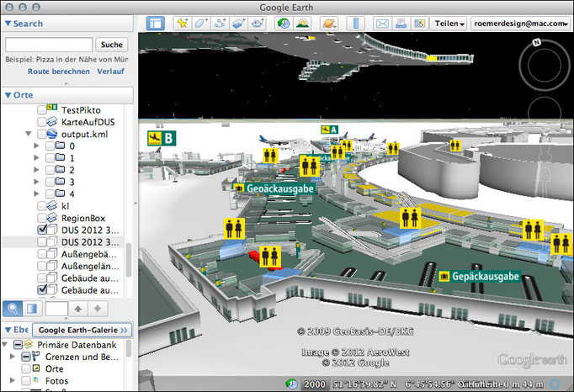This screenshot has height=392, width=574.
Task: View in Google Maps icon
Action: pyautogui.click(x=419, y=24)
